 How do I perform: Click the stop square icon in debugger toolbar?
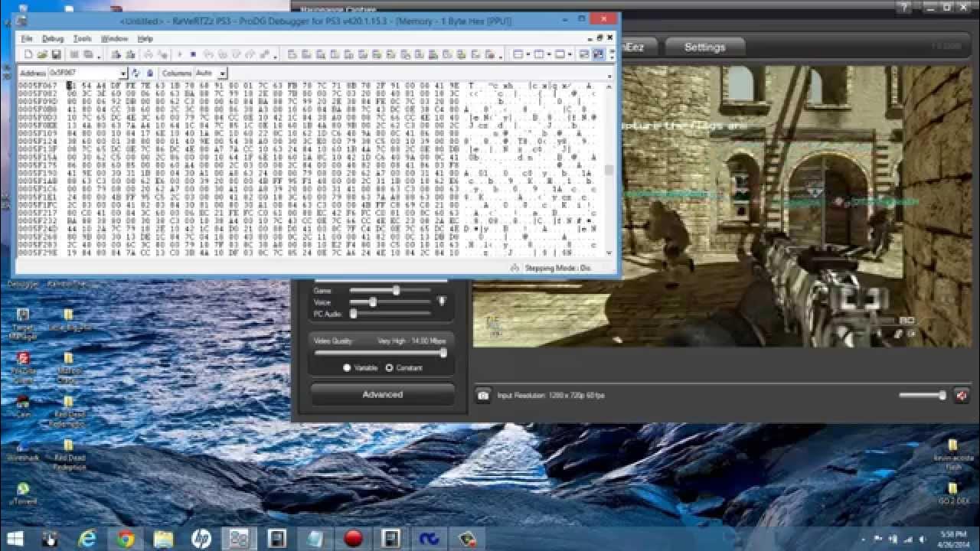click(x=193, y=54)
